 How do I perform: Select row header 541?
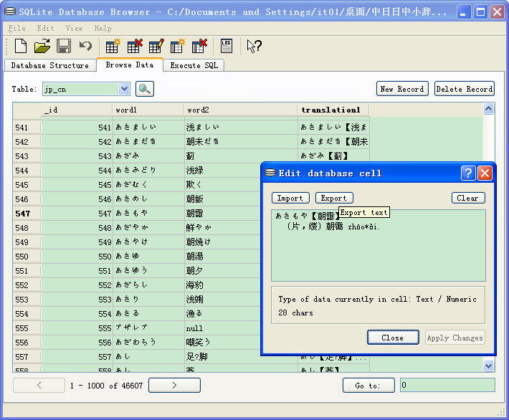pyautogui.click(x=27, y=128)
